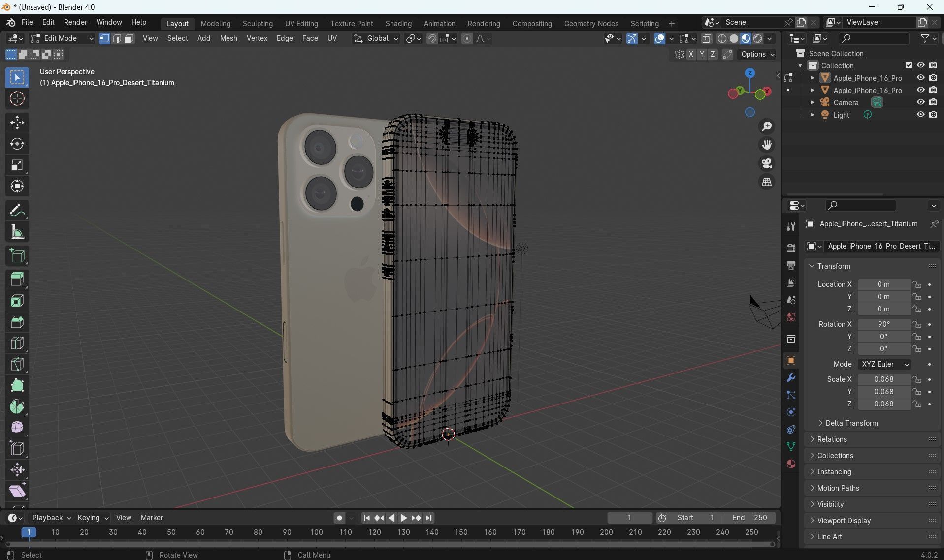Open the Material properties tab

click(791, 464)
